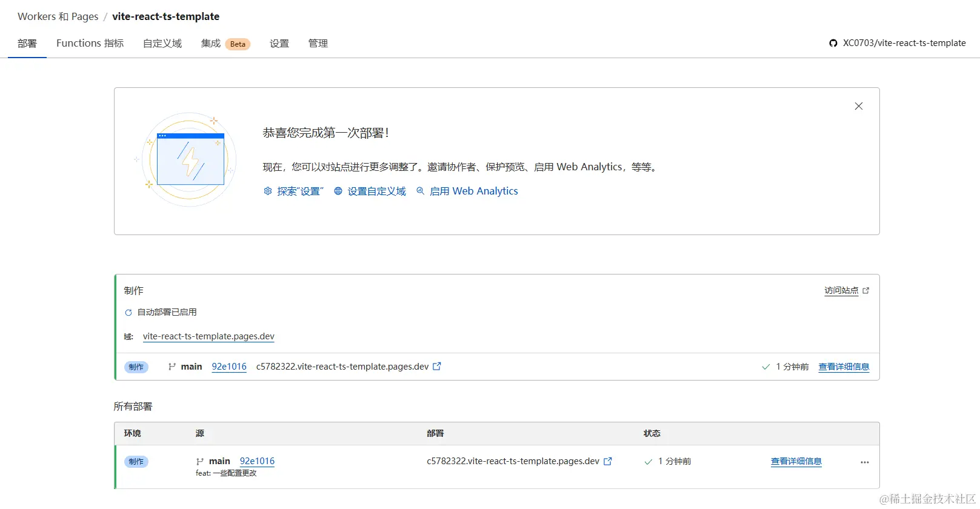Open vite-react-ts-template.pages.dev domain link

point(208,336)
